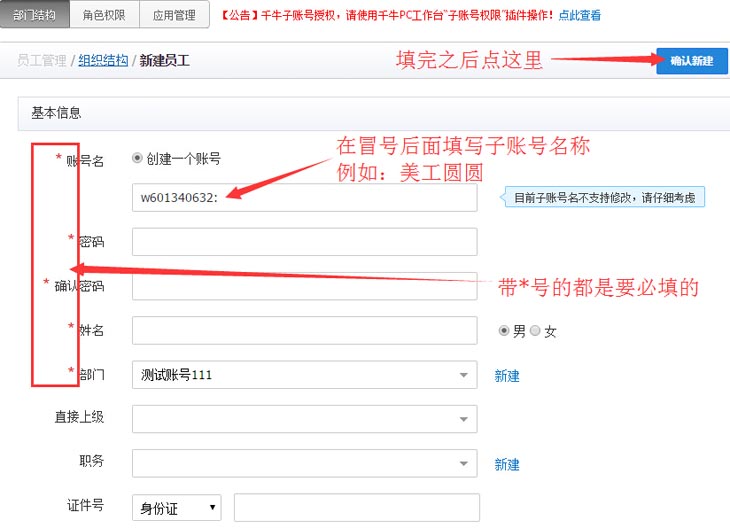The image size is (730, 528).
Task: Click 新建 link beside 职务
Action: (507, 464)
